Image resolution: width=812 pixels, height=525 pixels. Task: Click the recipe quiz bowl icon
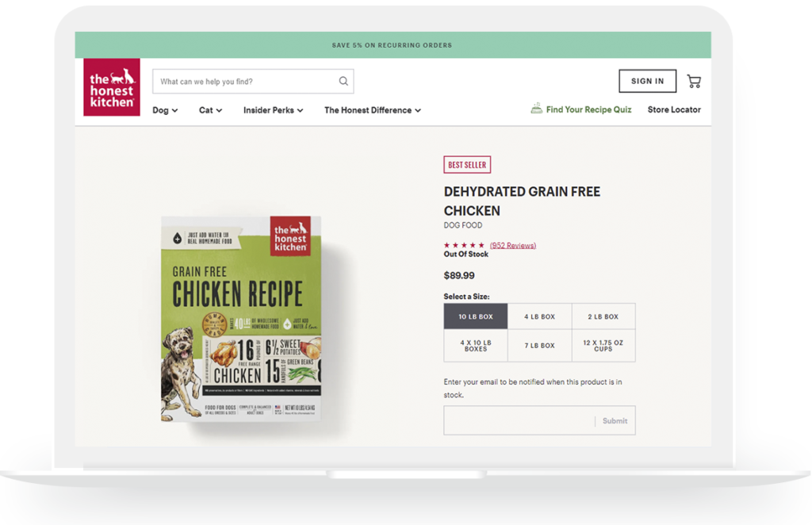coord(537,109)
